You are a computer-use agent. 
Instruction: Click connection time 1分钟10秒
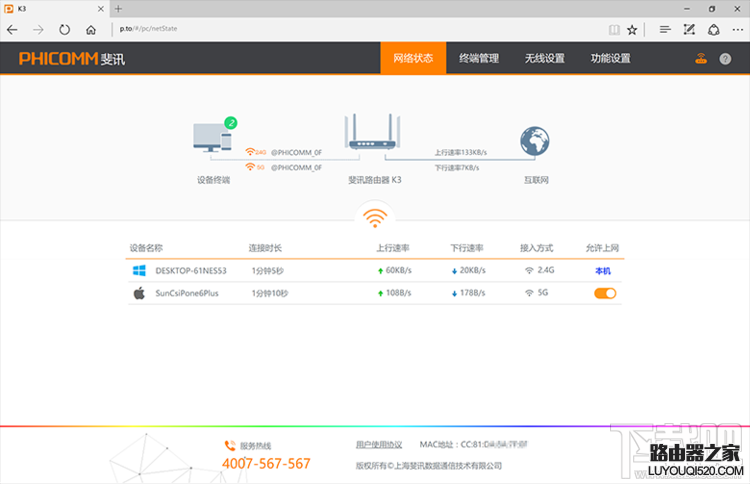pyautogui.click(x=270, y=293)
